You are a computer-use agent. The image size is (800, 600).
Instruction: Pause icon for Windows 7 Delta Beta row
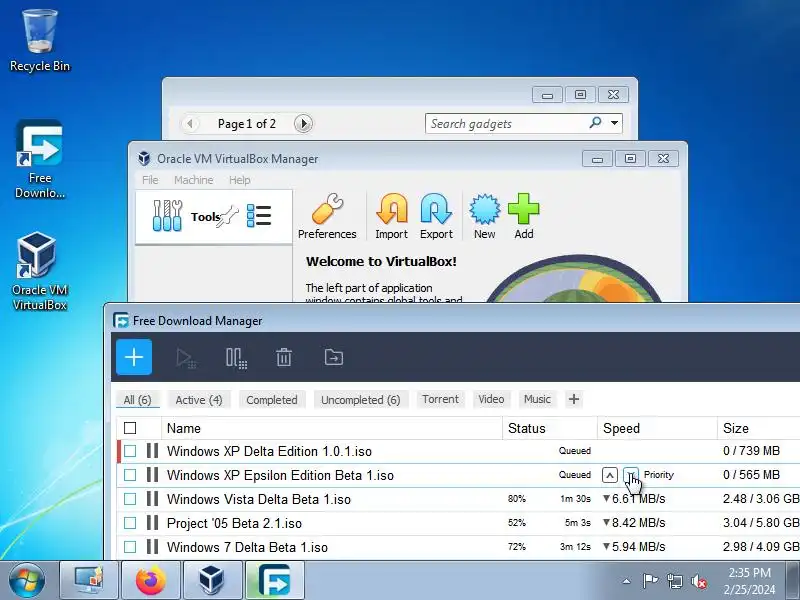(152, 546)
